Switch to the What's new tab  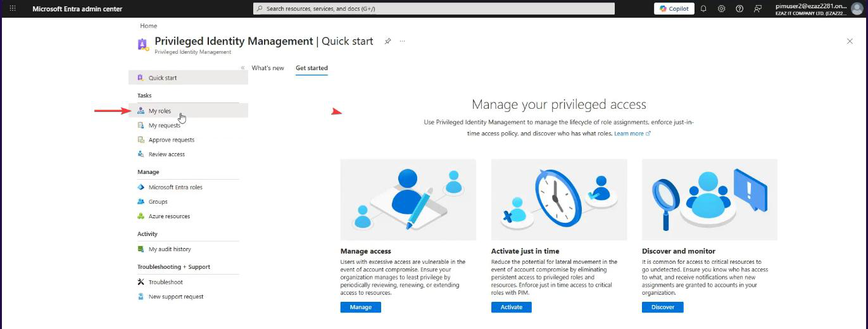point(268,68)
